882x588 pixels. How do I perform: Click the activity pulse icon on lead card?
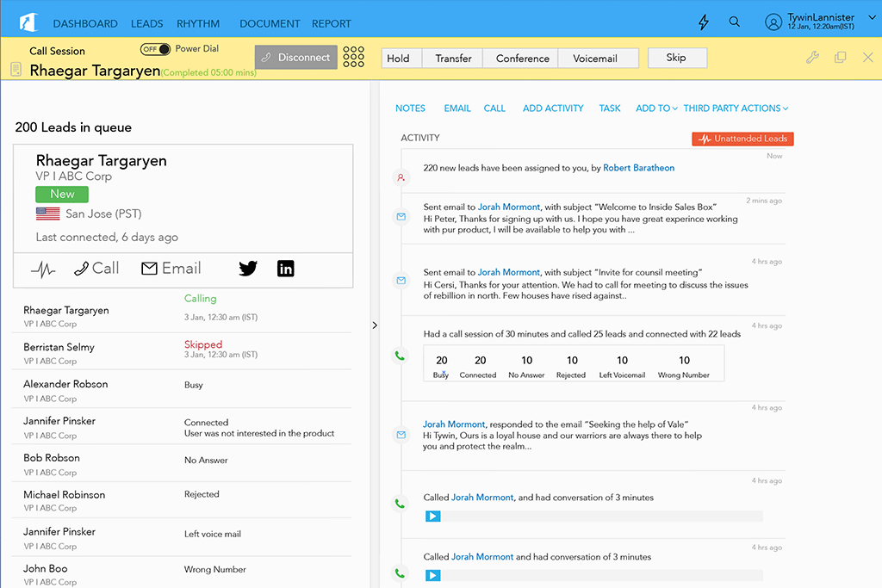[43, 268]
